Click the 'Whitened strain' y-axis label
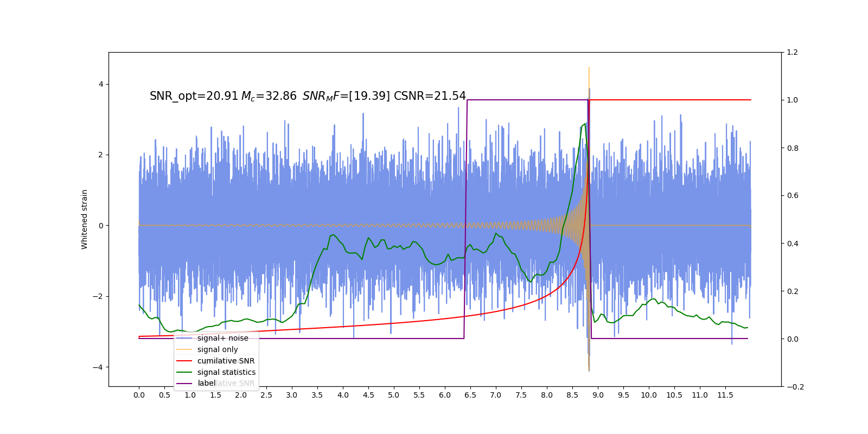Image resolution: width=868 pixels, height=434 pixels. [x=85, y=219]
